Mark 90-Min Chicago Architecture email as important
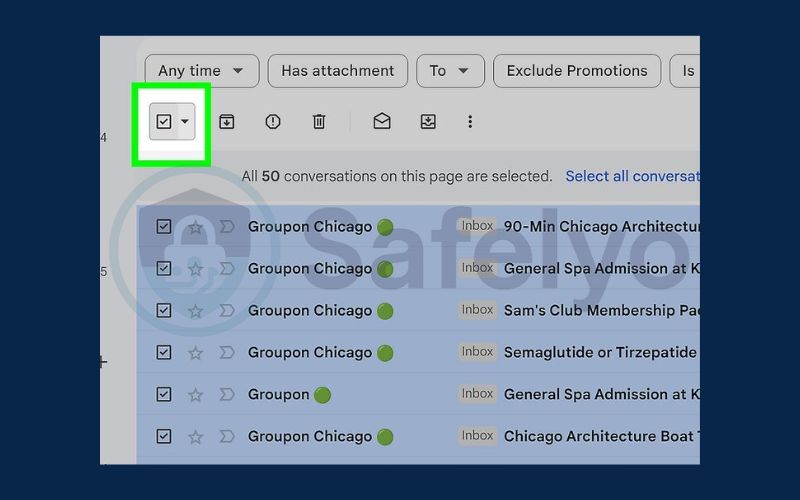The height and width of the screenshot is (500, 800). (227, 227)
